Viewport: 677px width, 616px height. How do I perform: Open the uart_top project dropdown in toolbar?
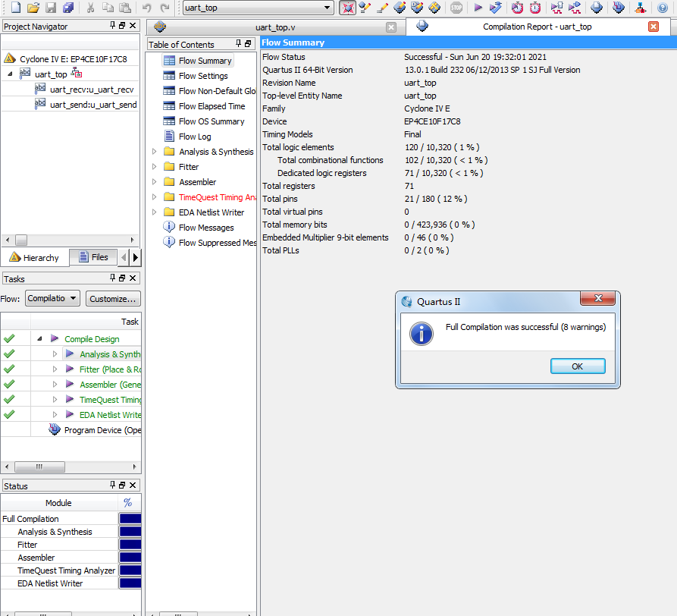[258, 8]
